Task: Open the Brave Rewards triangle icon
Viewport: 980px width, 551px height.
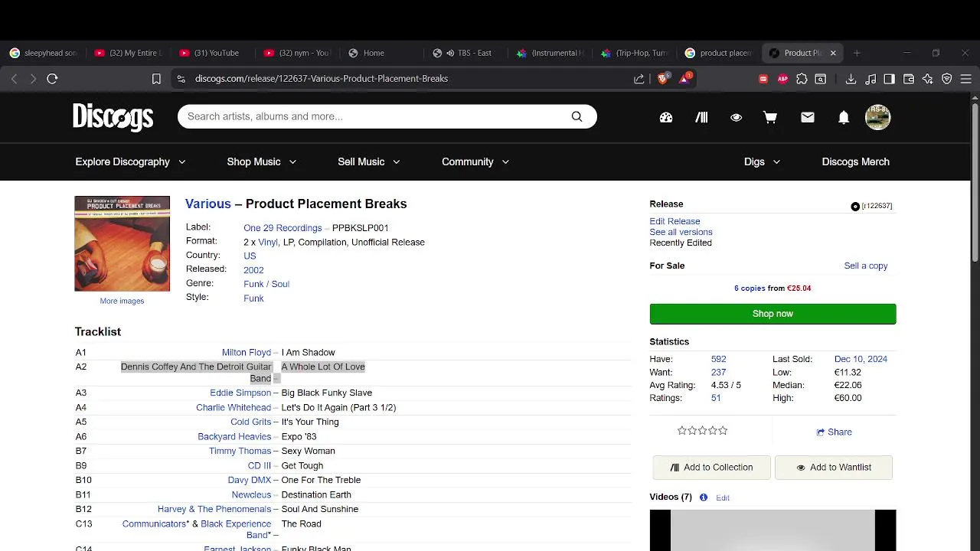Action: pyautogui.click(x=685, y=78)
